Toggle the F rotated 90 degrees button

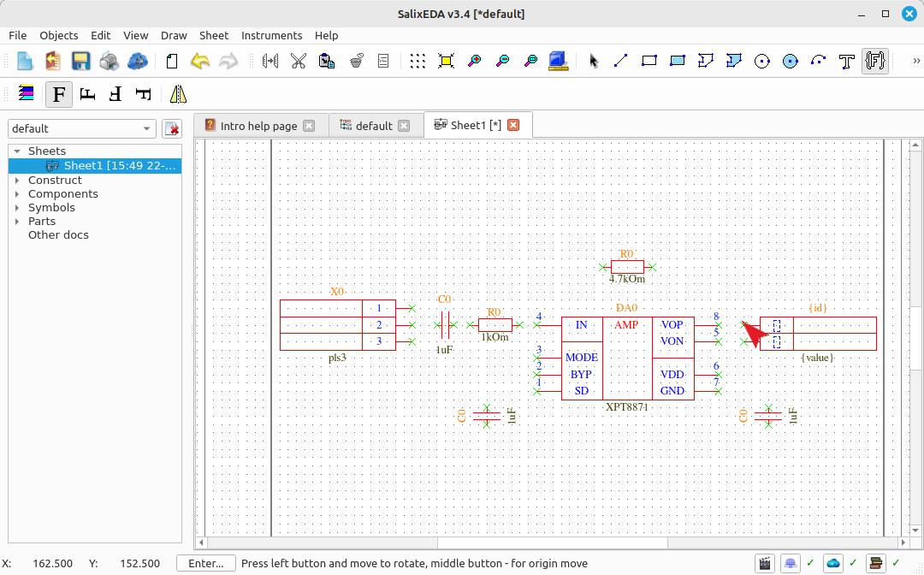pos(87,94)
